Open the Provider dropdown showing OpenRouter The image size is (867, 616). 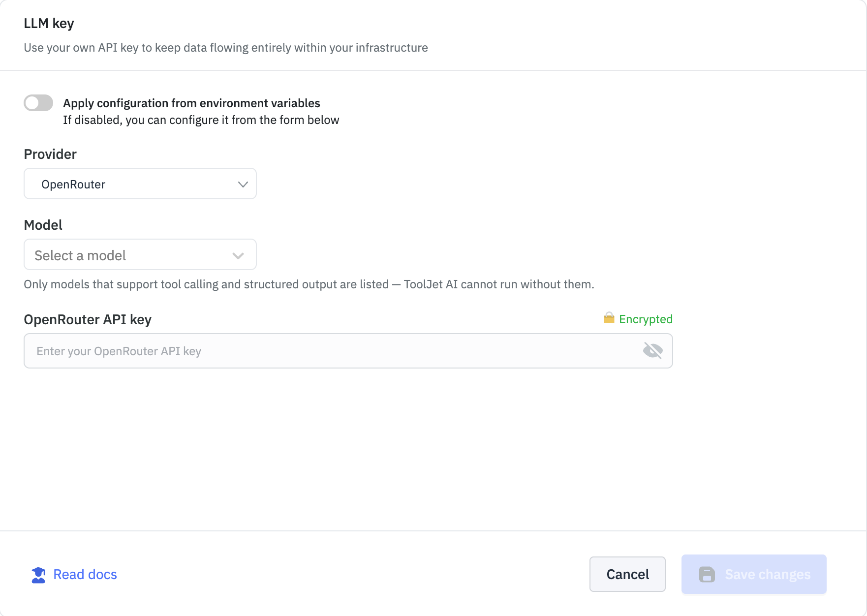pos(140,184)
